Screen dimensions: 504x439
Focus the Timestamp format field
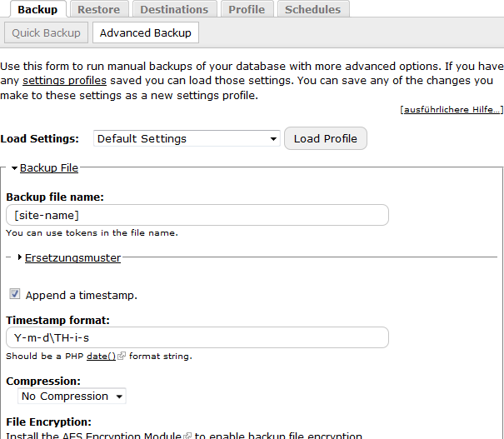(x=197, y=337)
